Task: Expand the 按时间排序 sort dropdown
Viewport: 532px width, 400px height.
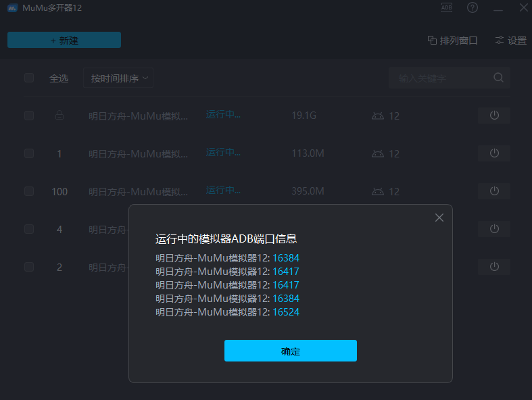Action: (118, 78)
